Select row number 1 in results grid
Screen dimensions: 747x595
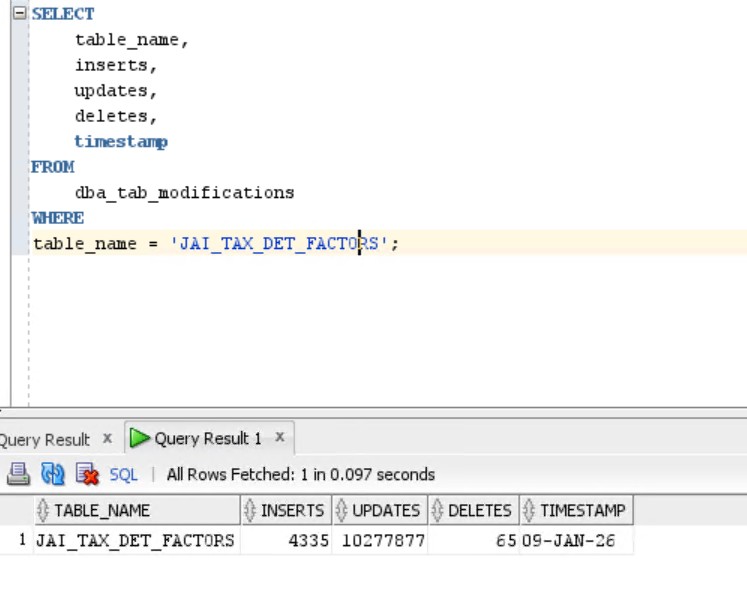point(20,541)
